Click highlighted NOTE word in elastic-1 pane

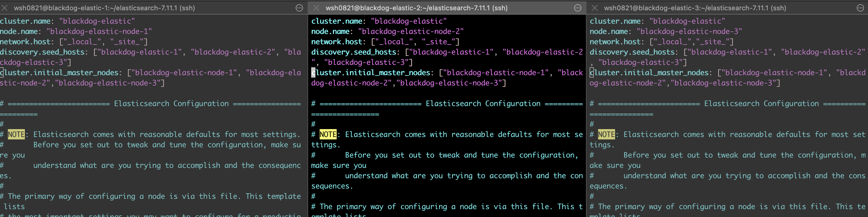pos(16,135)
